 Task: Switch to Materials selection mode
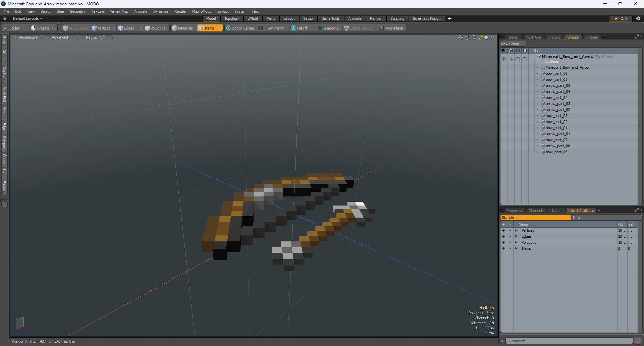pos(182,28)
